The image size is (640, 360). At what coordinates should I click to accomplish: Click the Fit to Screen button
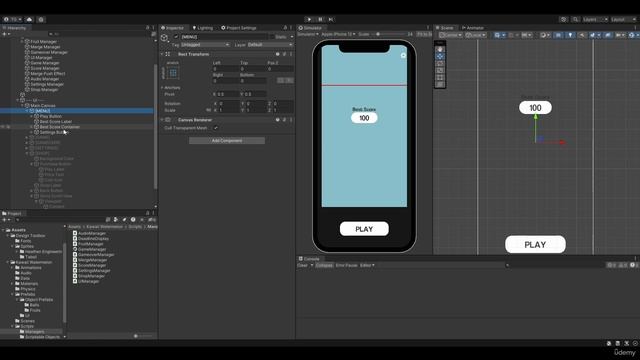pyautogui.click(x=424, y=34)
